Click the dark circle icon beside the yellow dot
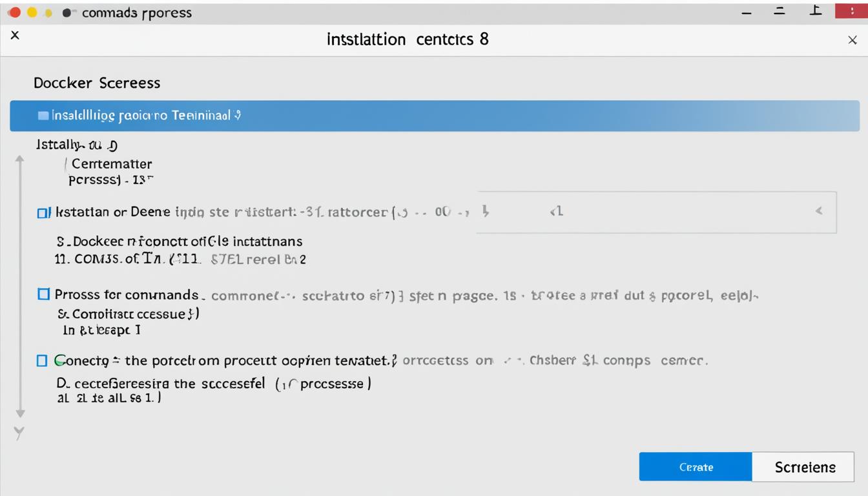868x496 pixels. 67,13
